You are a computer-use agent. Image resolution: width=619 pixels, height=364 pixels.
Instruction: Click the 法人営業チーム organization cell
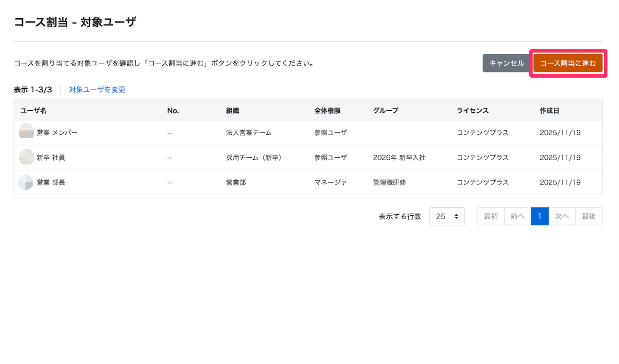point(249,133)
